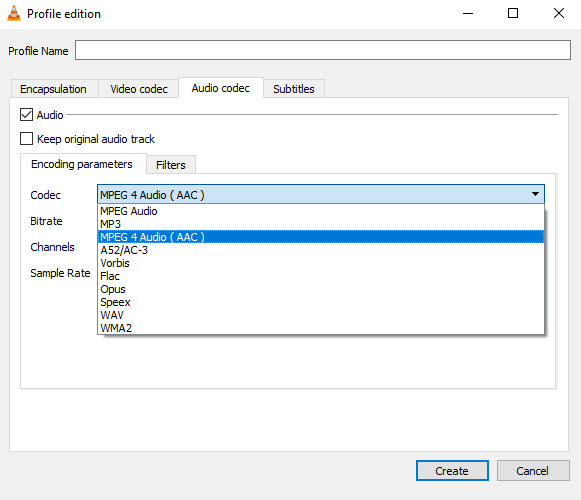Minimize the Profile edition window

[x=468, y=14]
